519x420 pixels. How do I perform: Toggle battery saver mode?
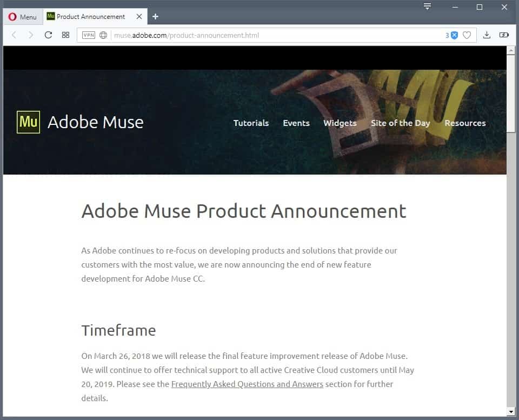504,35
